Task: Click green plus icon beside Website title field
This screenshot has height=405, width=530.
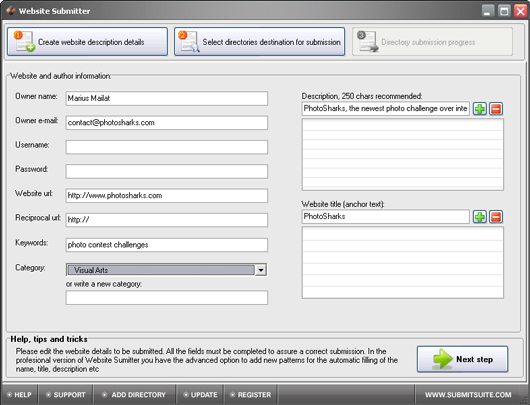Action: coord(479,217)
